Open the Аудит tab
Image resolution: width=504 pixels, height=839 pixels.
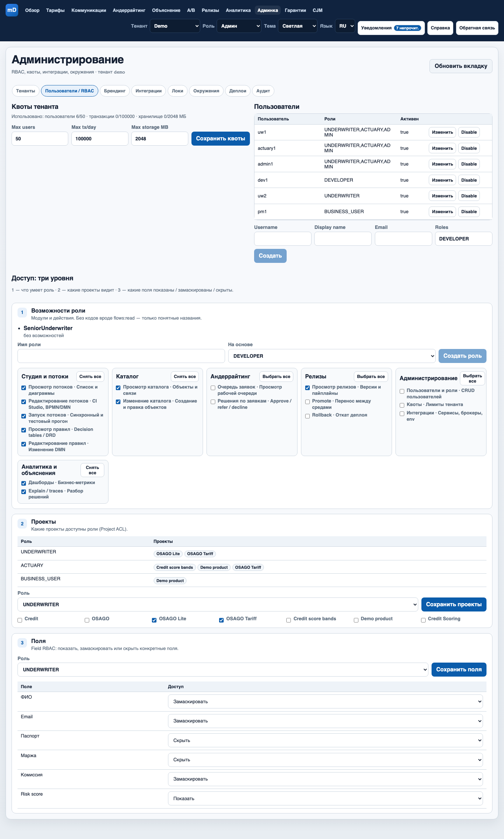(x=263, y=91)
